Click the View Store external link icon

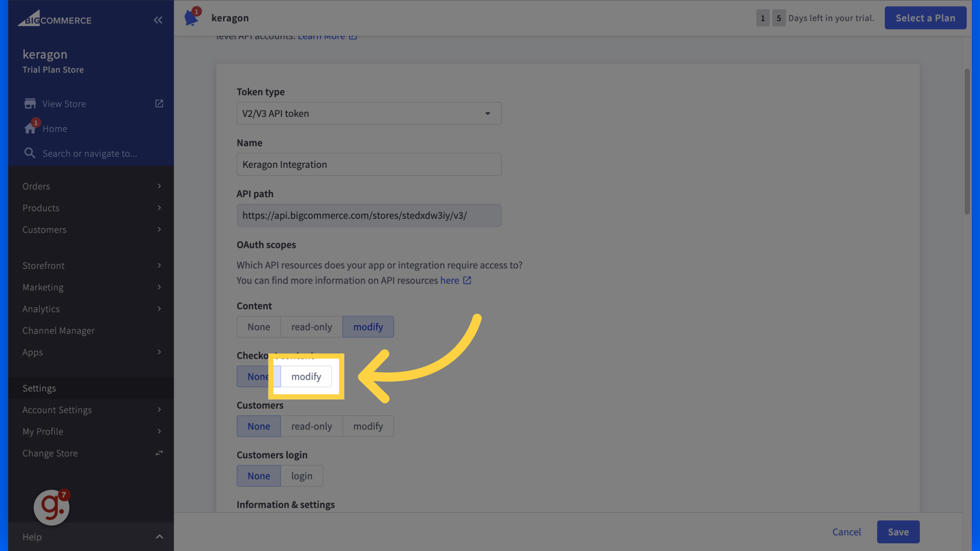tap(159, 103)
